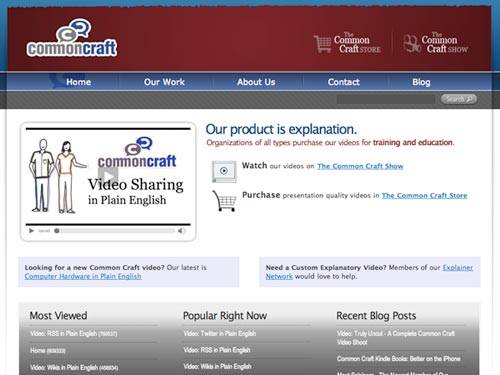The width and height of the screenshot is (500, 375).
Task: Open Computer Hardware in Plain English link
Action: click(83, 276)
